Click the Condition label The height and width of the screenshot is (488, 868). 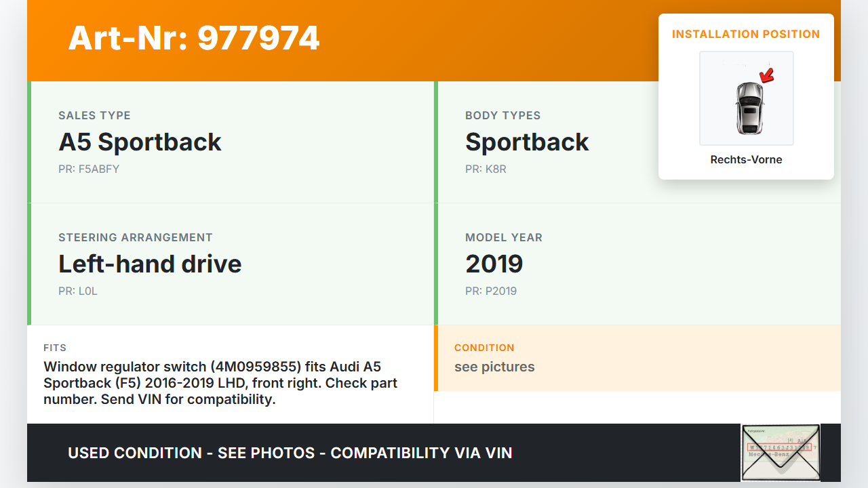[x=484, y=348]
